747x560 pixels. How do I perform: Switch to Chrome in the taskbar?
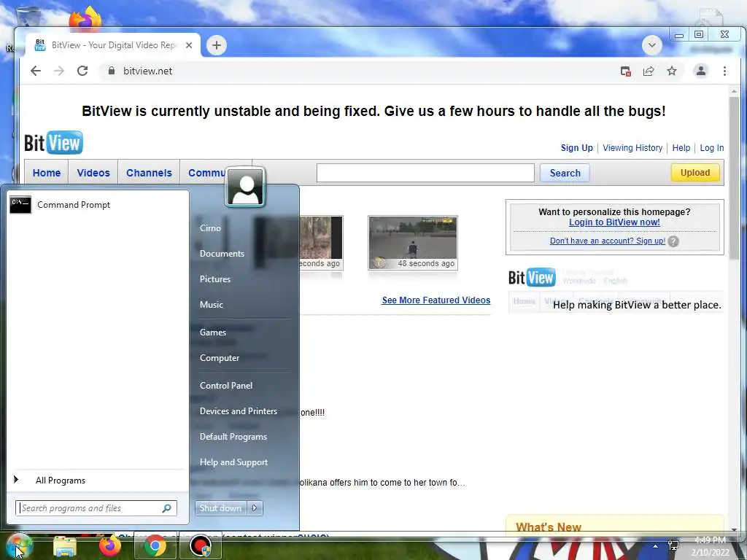(x=155, y=545)
